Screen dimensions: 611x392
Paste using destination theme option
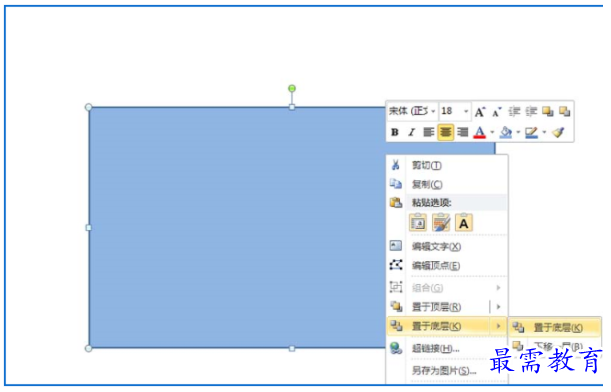point(418,223)
